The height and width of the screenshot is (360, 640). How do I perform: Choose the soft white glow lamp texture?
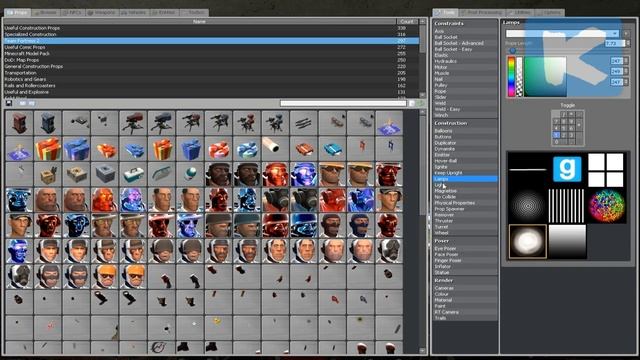click(x=528, y=241)
